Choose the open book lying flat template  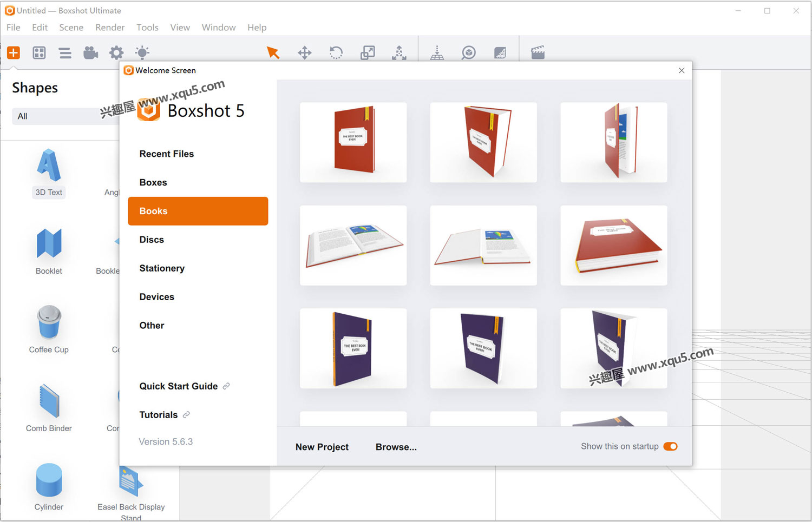(x=353, y=245)
